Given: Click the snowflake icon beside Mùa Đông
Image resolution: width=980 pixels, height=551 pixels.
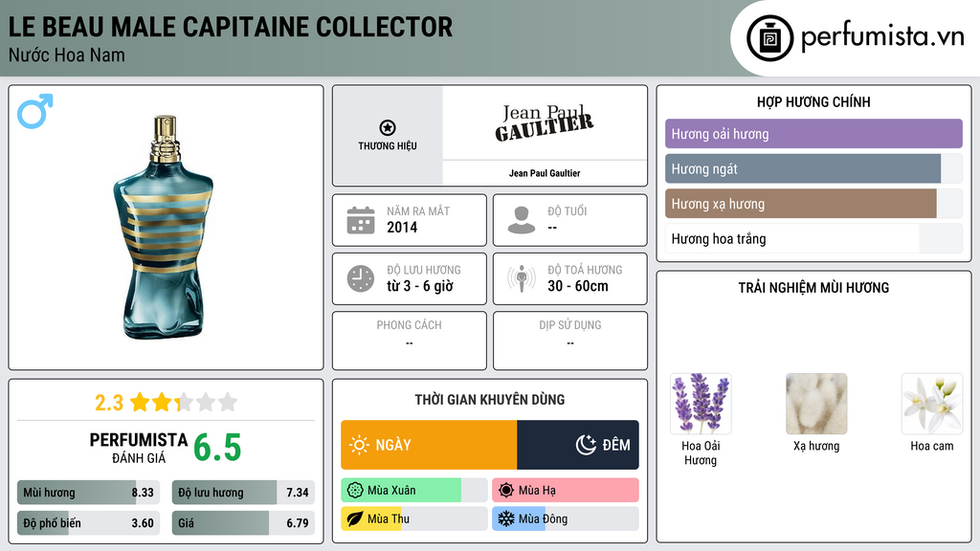Looking at the screenshot, I should 504,519.
